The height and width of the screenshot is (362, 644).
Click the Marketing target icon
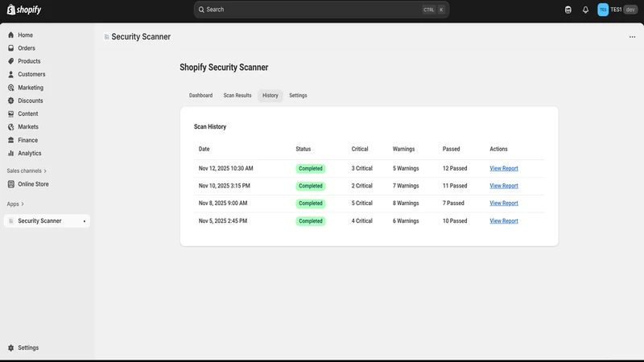tap(11, 88)
